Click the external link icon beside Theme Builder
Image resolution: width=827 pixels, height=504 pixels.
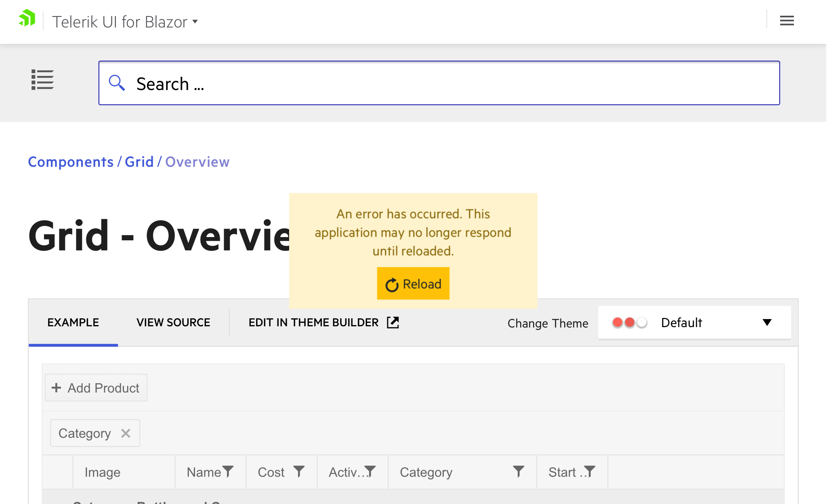pyautogui.click(x=393, y=322)
